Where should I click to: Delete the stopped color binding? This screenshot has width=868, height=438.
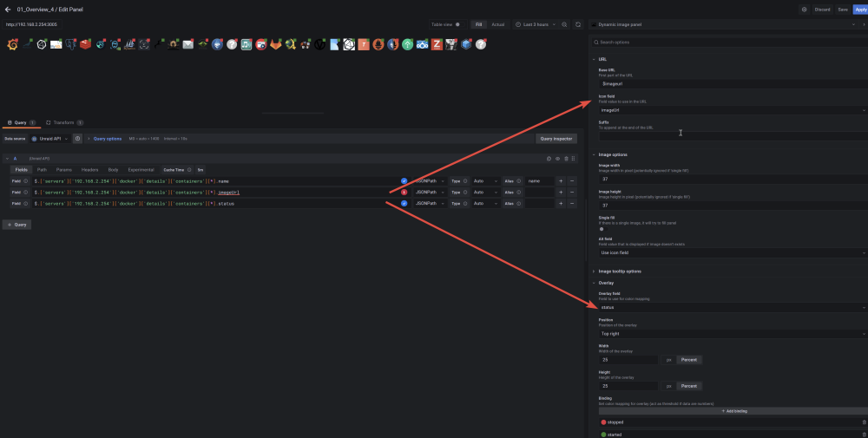click(x=865, y=422)
